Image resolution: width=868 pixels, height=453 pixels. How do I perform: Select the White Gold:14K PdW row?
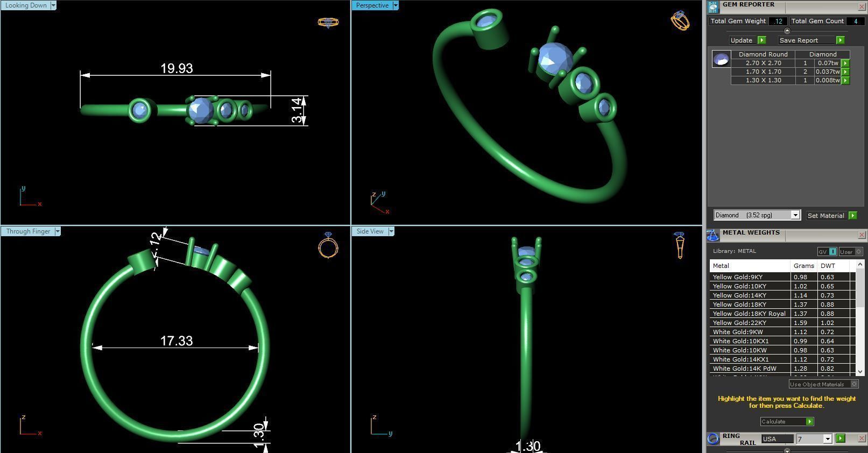[782, 369]
